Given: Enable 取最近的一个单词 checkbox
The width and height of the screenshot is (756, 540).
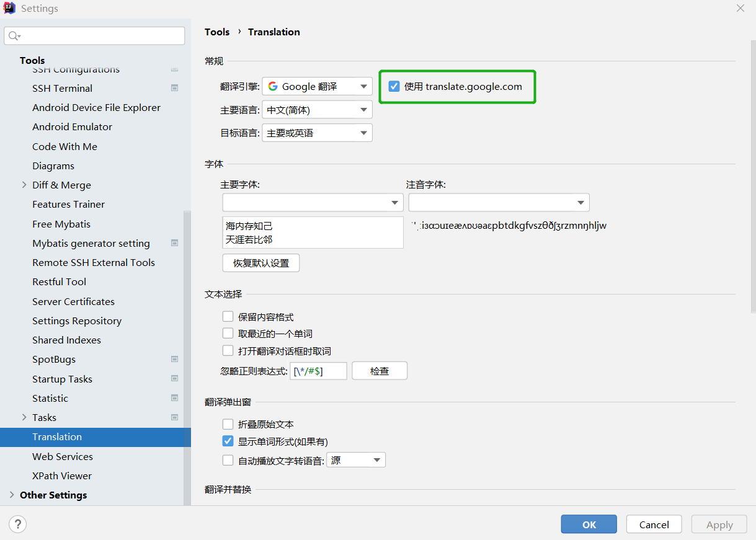Looking at the screenshot, I should tap(228, 334).
